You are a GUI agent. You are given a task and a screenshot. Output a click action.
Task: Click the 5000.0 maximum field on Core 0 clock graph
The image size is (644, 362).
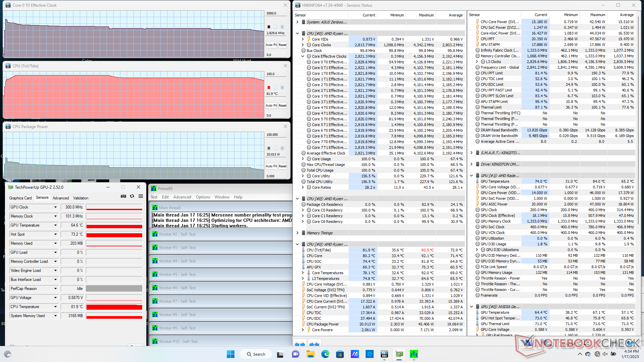tap(276, 13)
